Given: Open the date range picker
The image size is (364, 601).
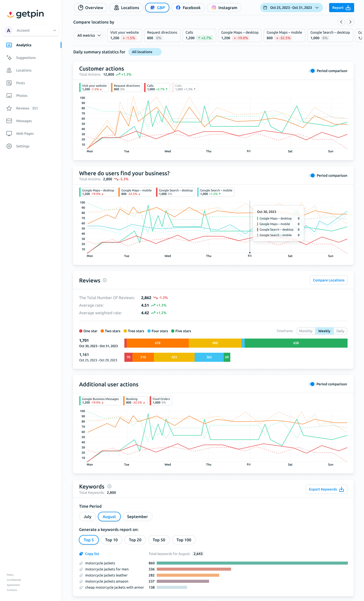Looking at the screenshot, I should 291,8.
